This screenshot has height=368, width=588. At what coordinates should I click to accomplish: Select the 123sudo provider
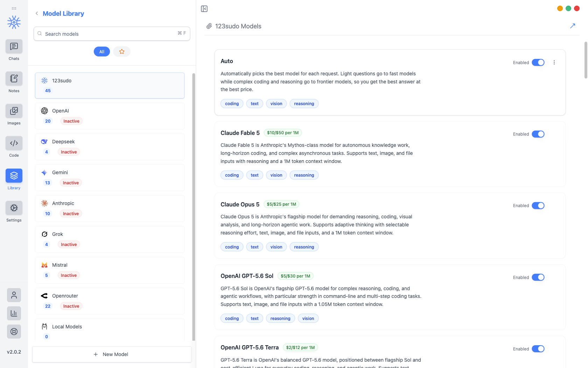click(110, 86)
